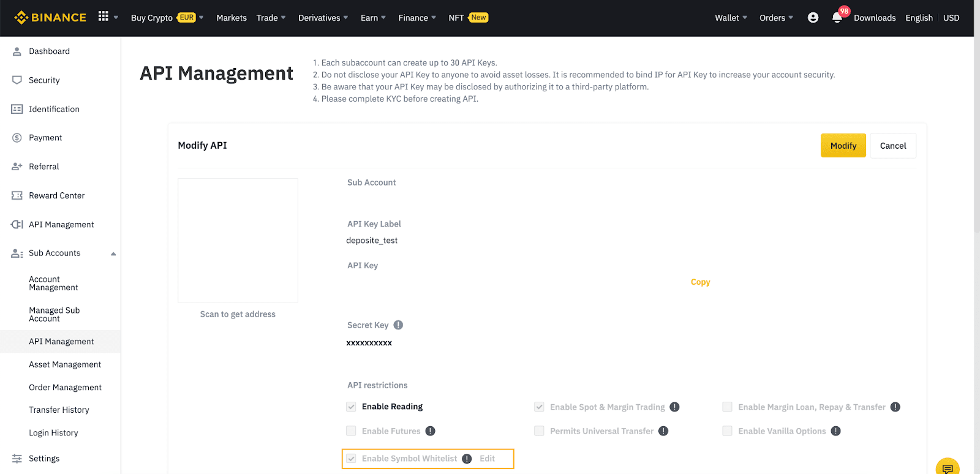The image size is (980, 474).
Task: Toggle Enable Margin Loan, Repay & Transfer checkbox
Action: (727, 407)
